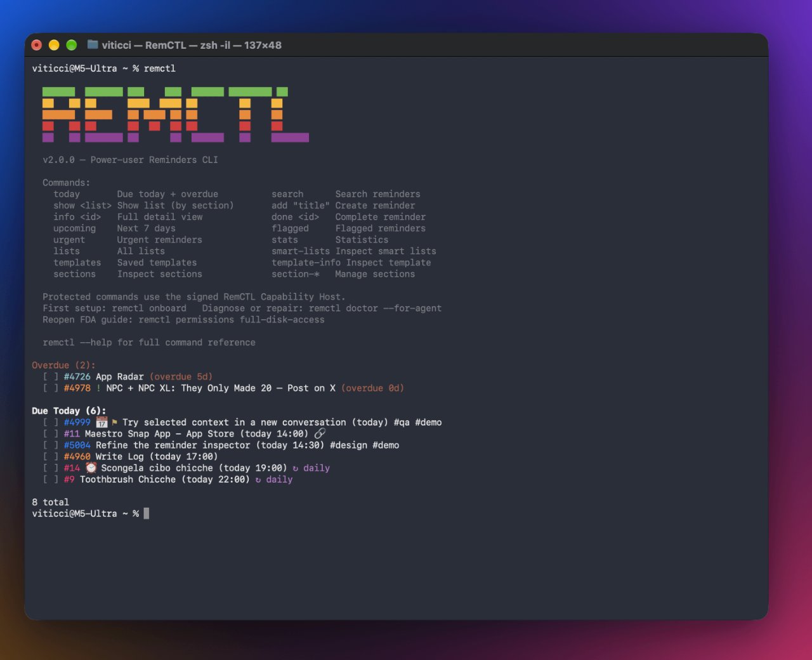Click the flag icon on reminder #4999

pyautogui.click(x=115, y=423)
